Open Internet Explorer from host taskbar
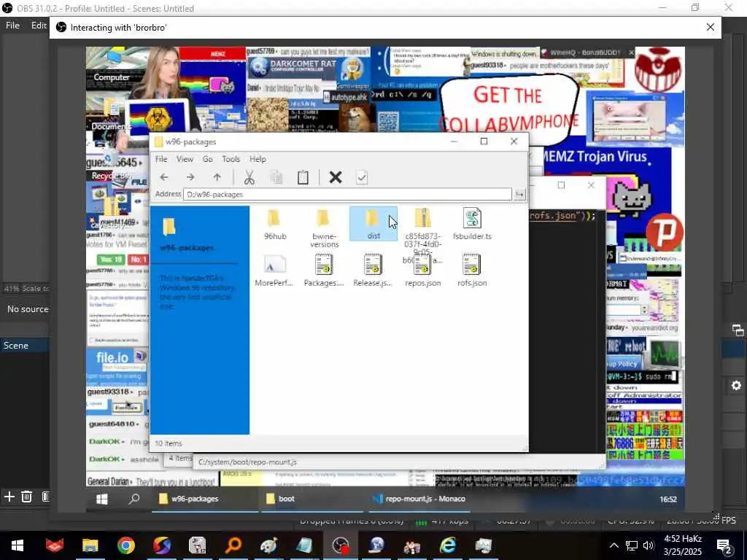 pos(448,545)
